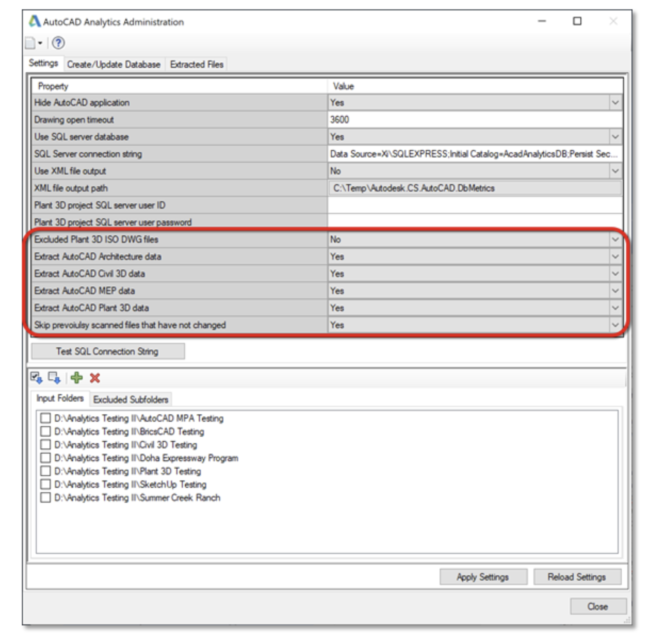This screenshot has height=644, width=659.
Task: Select the 'Drawing open timeout' property label
Action: point(74,120)
